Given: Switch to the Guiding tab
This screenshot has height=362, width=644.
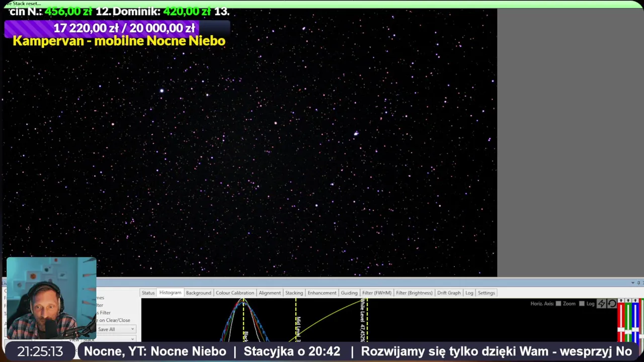Looking at the screenshot, I should pyautogui.click(x=349, y=293).
